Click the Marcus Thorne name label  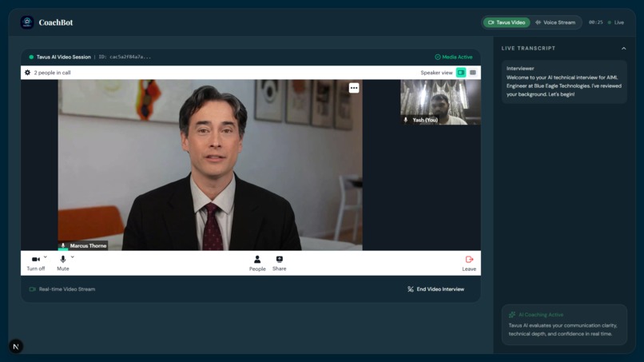click(83, 245)
